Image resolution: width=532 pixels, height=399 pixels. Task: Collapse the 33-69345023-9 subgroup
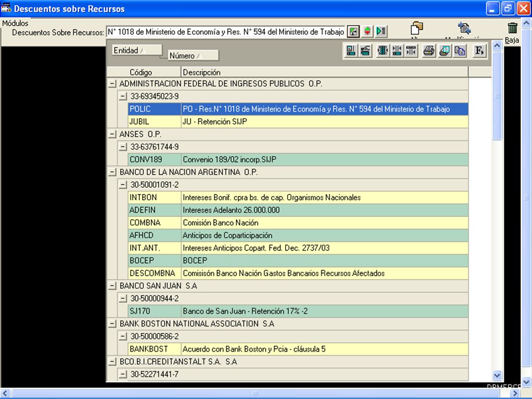click(x=123, y=97)
